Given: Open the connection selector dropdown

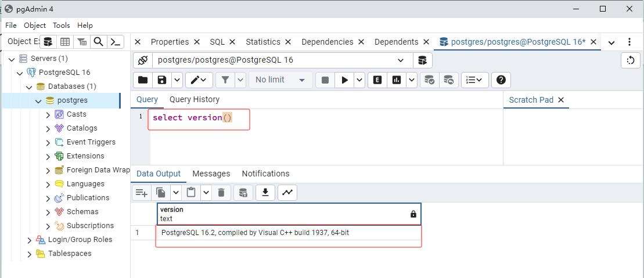Looking at the screenshot, I should (400, 60).
